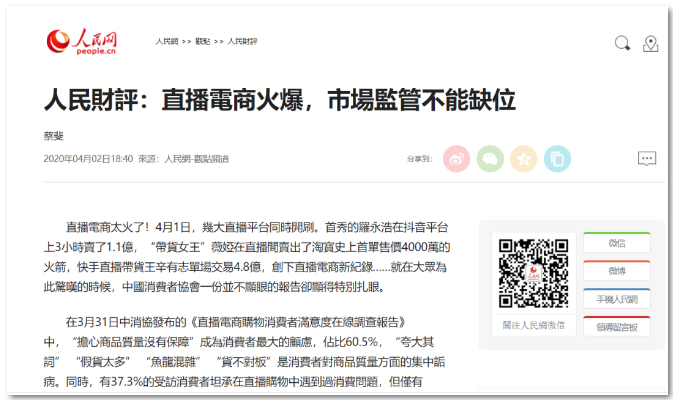Viewport: 673px width, 400px height.
Task: Switch to 手機人民網 sidebar tab
Action: pos(616,299)
